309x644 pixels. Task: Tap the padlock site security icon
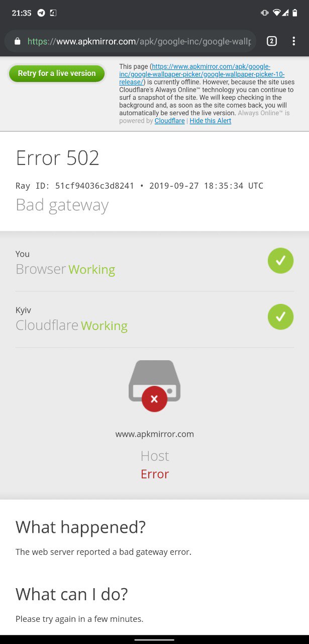(18, 42)
